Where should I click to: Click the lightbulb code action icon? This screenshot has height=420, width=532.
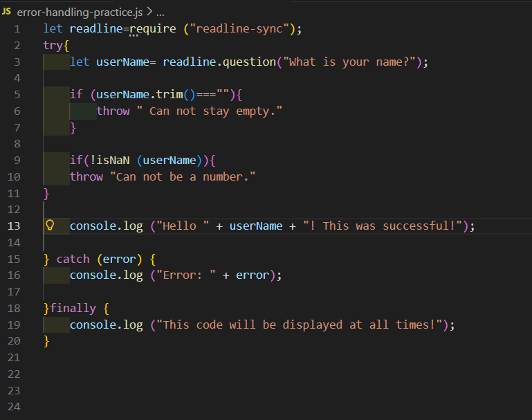50,226
